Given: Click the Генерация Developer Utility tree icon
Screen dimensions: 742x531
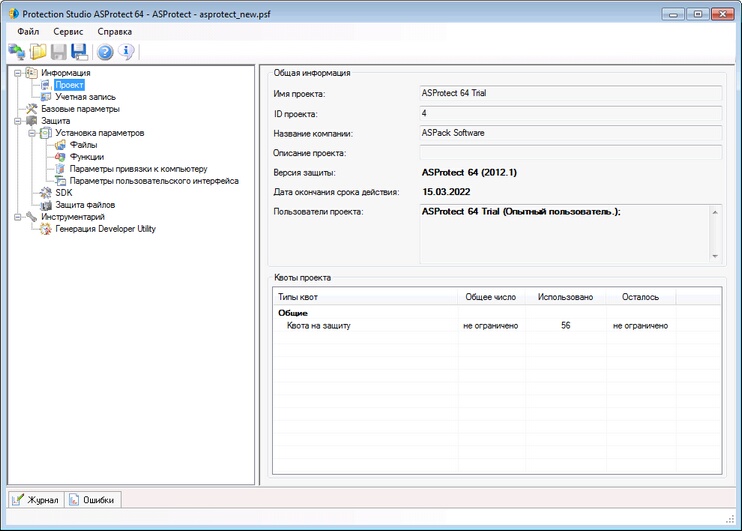Looking at the screenshot, I should point(45,229).
